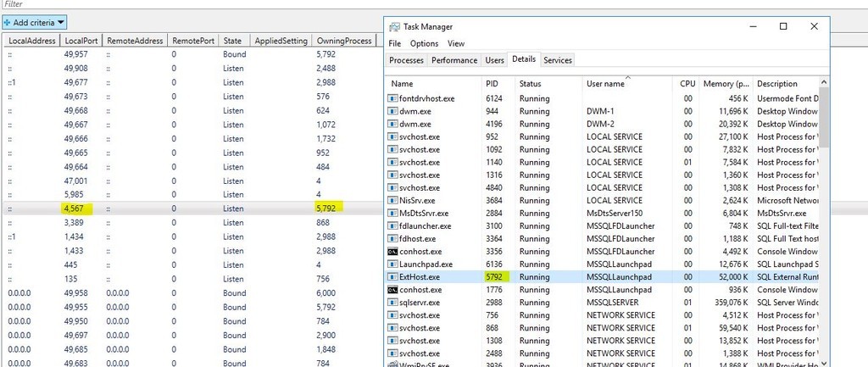The height and width of the screenshot is (367, 868).
Task: Select the highlighted LocalPort 4,567 cell
Action: coord(78,209)
